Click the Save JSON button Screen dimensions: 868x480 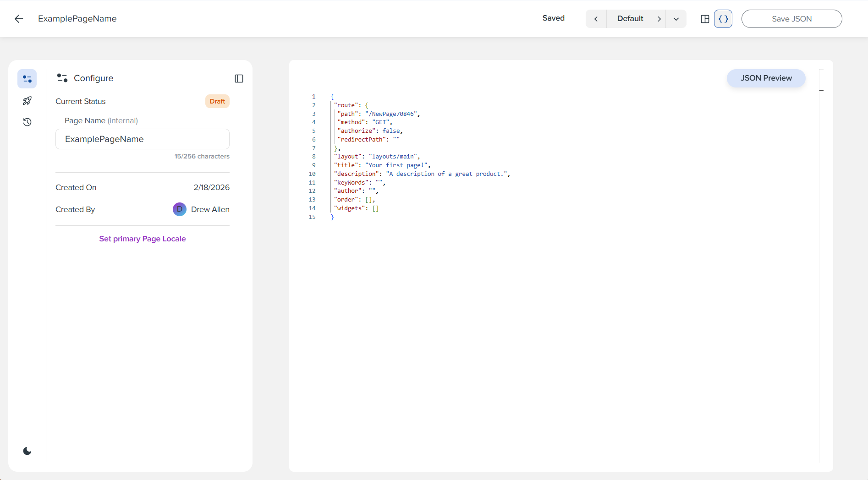point(791,19)
